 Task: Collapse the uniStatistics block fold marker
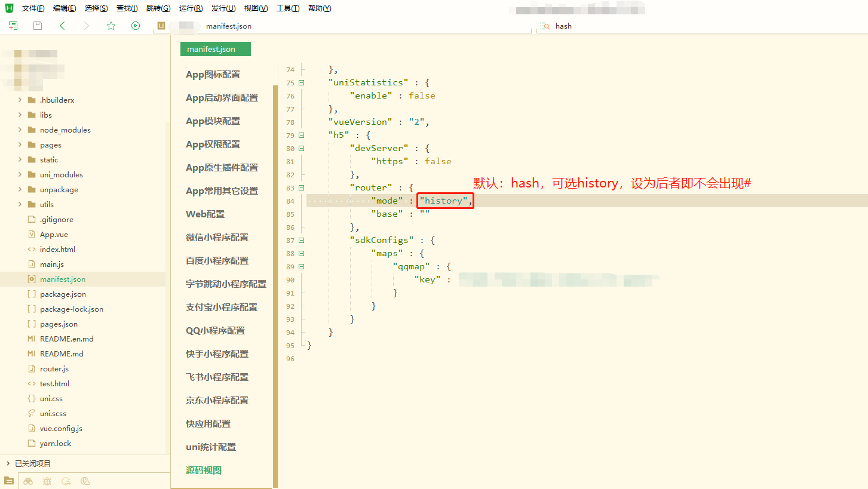coord(301,83)
